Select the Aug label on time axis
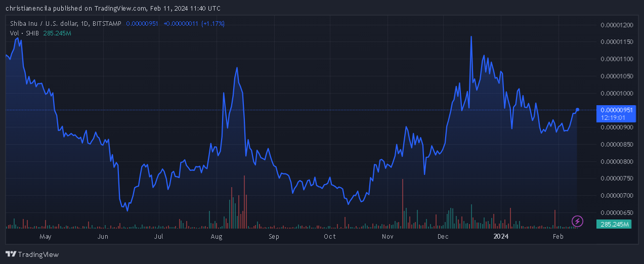Screen dimensions: 644x264 pyautogui.click(x=217, y=236)
